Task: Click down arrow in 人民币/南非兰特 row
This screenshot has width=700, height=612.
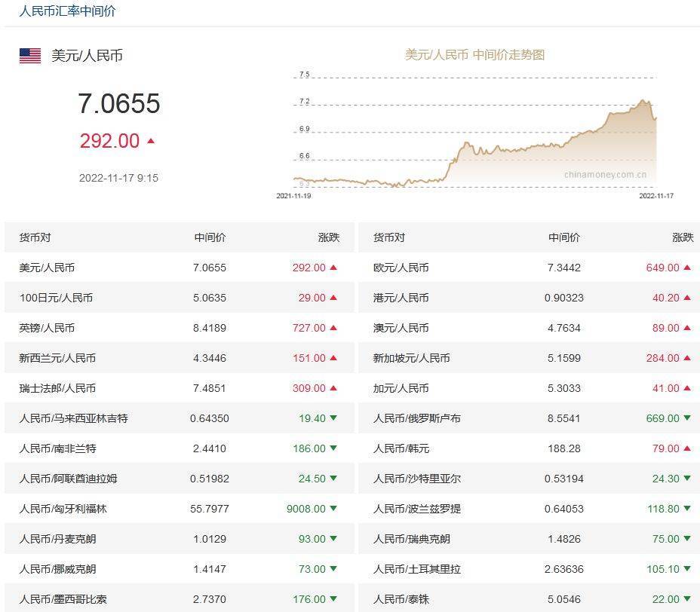Action: (333, 448)
